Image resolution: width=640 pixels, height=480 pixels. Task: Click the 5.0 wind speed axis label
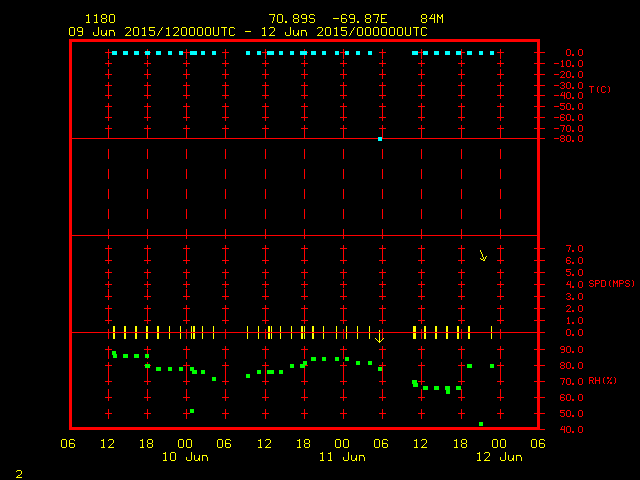(x=574, y=273)
